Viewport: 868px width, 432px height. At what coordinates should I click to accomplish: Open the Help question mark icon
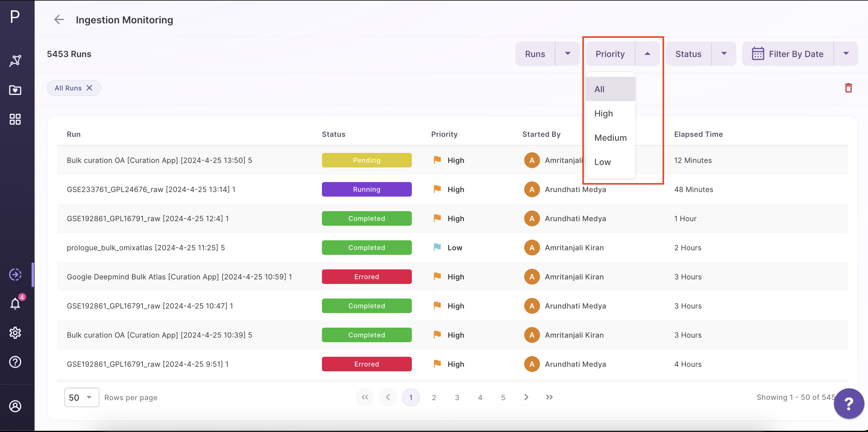[15, 362]
